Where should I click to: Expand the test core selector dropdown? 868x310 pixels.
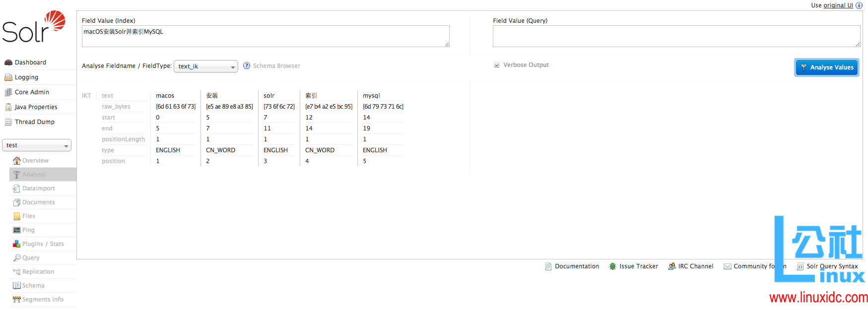click(37, 145)
